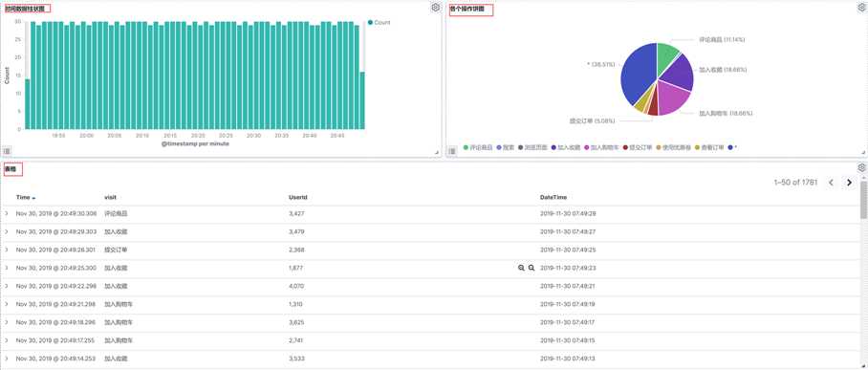Image resolution: width=868 pixels, height=370 pixels.
Task: Click the 加入购物车 (18.66%) pie label
Action: coord(726,113)
